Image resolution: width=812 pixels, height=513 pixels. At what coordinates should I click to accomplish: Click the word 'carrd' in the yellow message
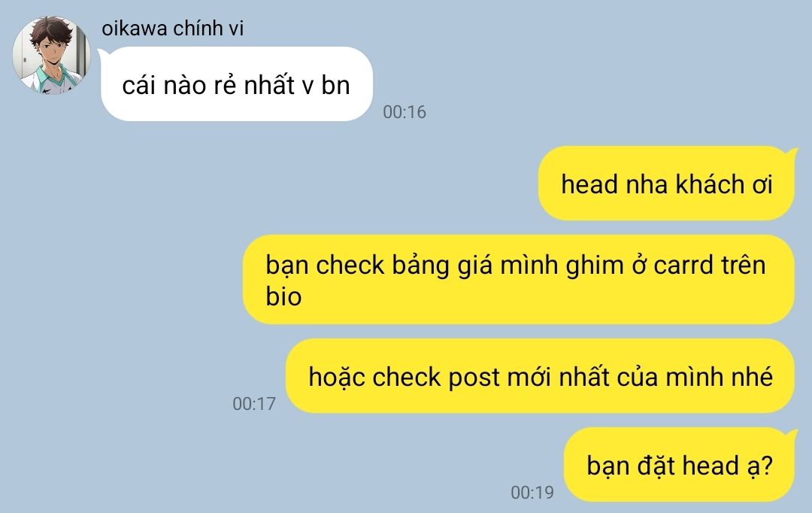(x=683, y=266)
